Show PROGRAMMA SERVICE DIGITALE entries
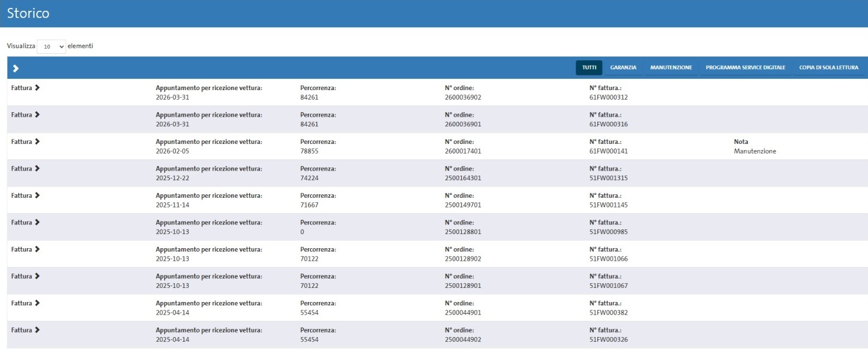Viewport: 868px width, 353px height. coord(745,67)
